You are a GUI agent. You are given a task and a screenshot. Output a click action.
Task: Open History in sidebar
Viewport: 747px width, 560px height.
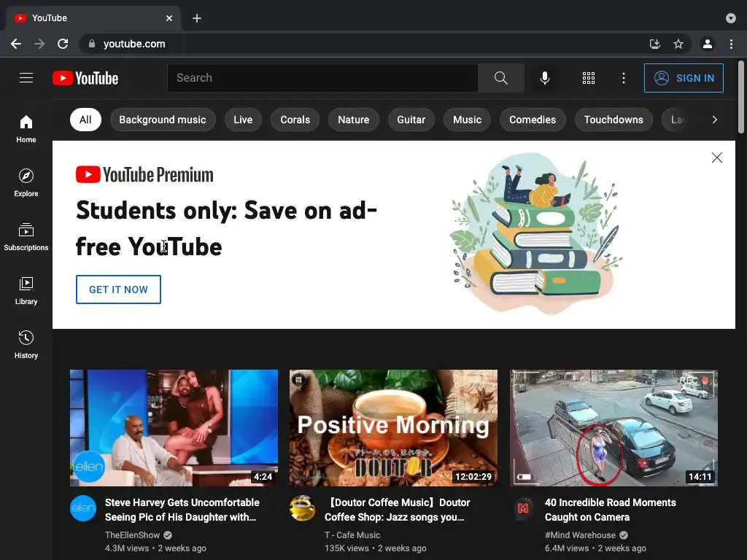26,344
